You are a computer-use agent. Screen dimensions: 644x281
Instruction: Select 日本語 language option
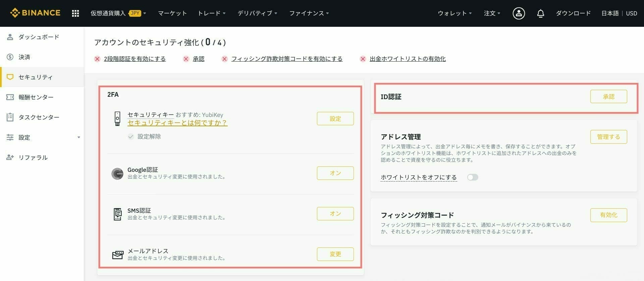pos(610,13)
